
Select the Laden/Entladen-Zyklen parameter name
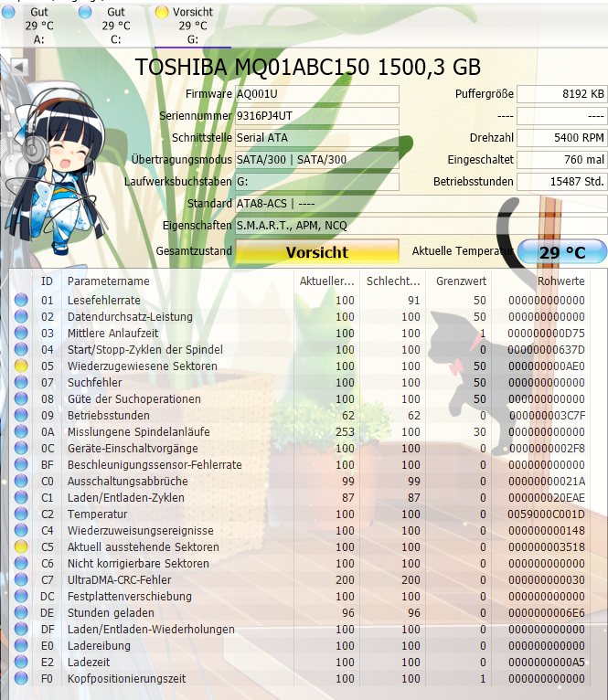point(125,497)
